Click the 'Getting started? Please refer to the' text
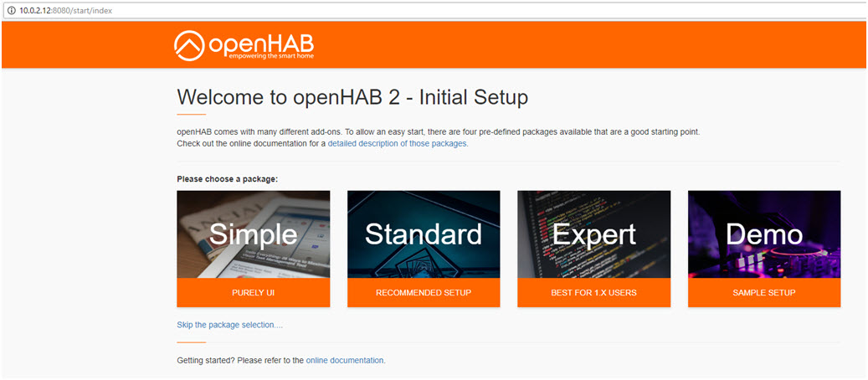The width and height of the screenshot is (868, 380). click(x=240, y=360)
